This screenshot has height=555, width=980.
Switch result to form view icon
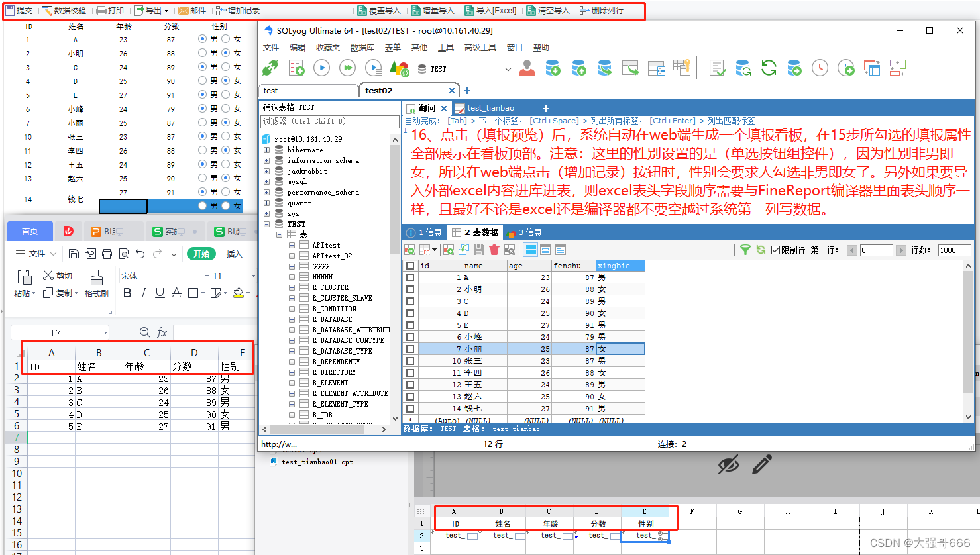pos(545,250)
